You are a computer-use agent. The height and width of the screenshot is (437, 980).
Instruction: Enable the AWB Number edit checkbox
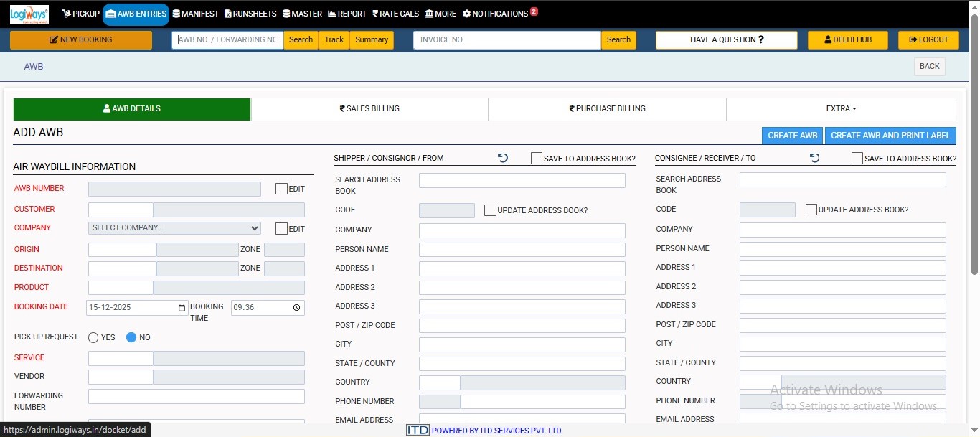coord(282,189)
